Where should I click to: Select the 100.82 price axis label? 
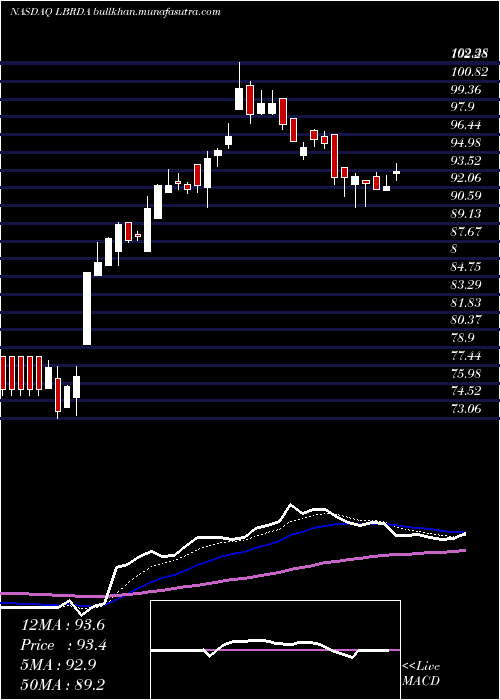coord(470,71)
